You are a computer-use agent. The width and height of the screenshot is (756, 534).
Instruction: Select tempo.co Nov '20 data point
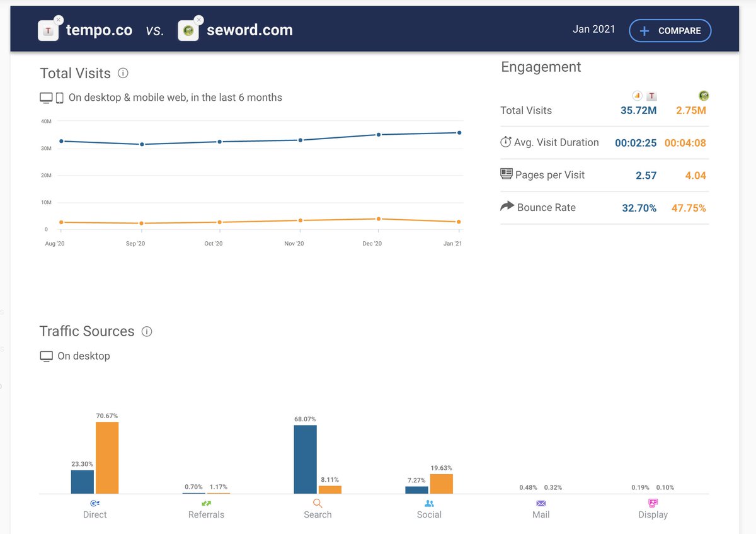click(x=301, y=140)
